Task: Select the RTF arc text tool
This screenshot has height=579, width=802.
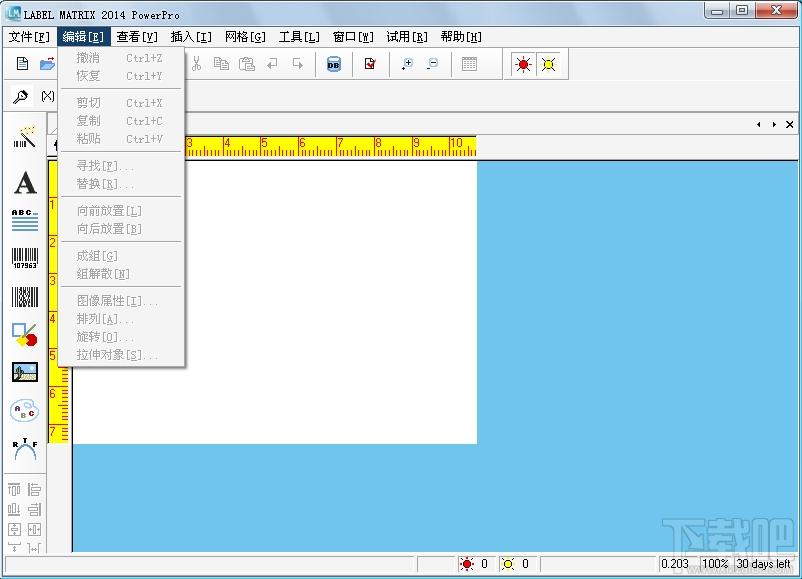Action: point(25,449)
